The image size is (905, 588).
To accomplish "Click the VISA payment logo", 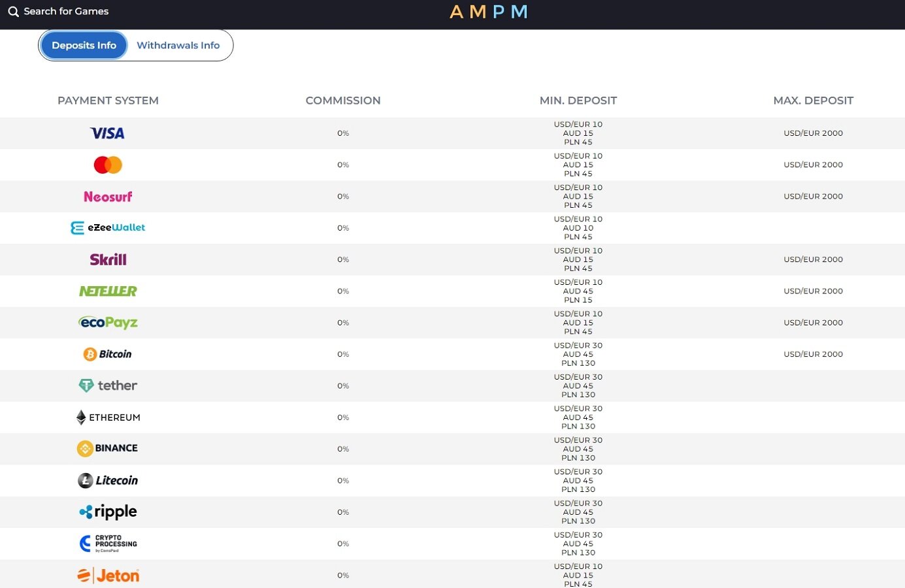I will tap(107, 133).
